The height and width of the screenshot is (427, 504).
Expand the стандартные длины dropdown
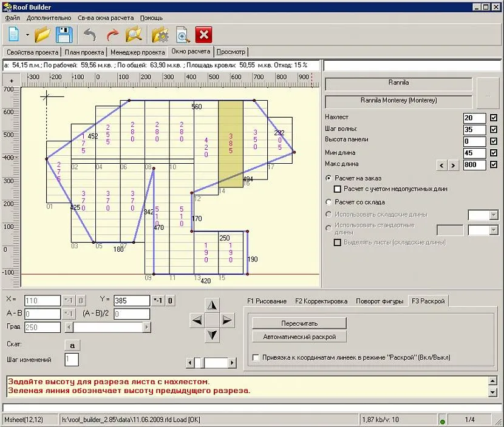pos(494,230)
